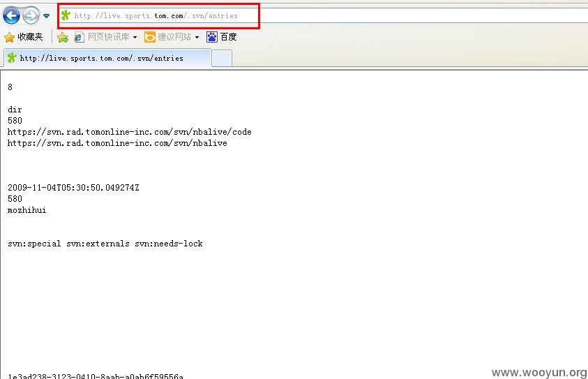Click the number 8 at page top
Viewport: 588px width, 379px height.
point(10,87)
